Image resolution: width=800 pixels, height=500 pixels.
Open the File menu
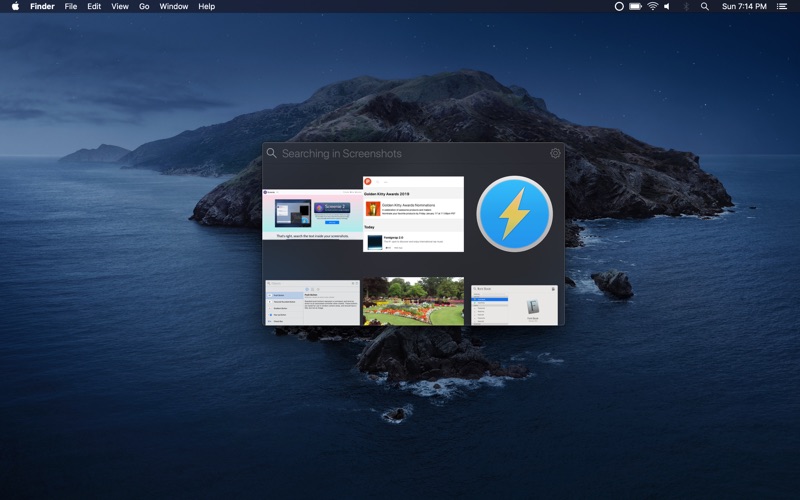click(x=71, y=7)
